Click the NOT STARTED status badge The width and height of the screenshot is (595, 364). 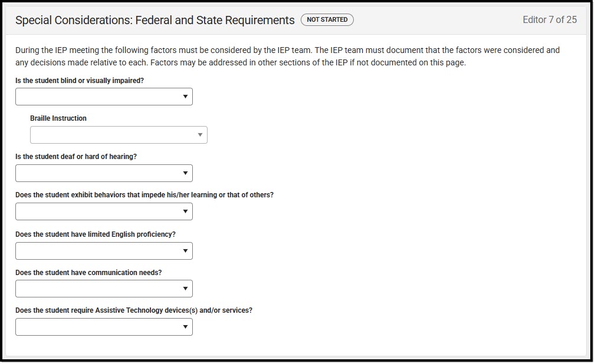[327, 19]
